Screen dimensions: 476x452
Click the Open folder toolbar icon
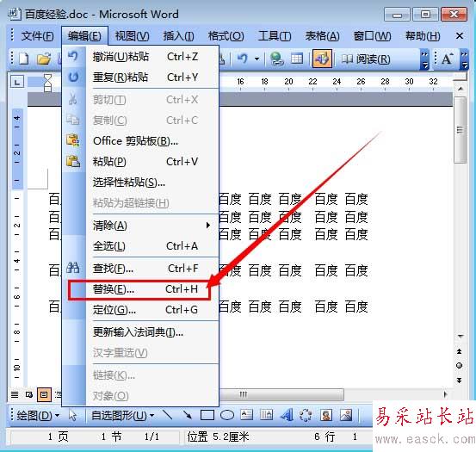[x=44, y=59]
